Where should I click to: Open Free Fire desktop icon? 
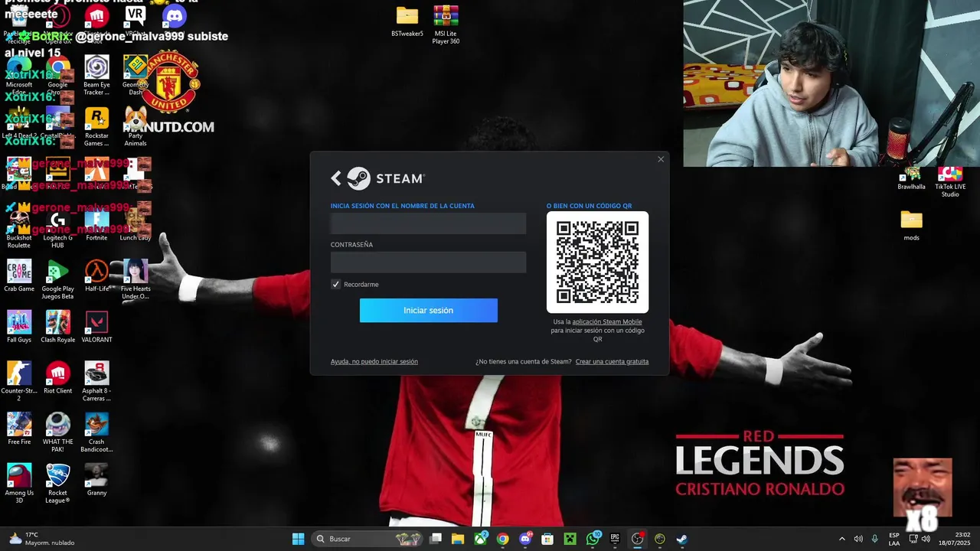pyautogui.click(x=19, y=429)
